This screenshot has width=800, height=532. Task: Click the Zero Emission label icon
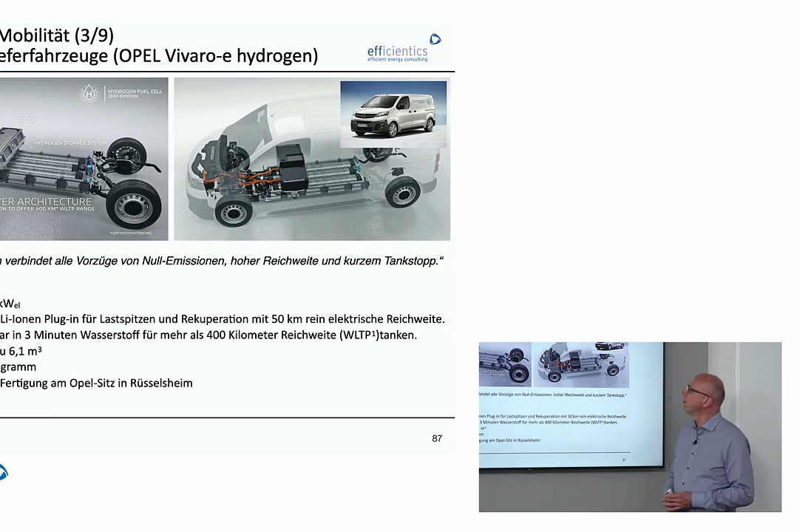click(124, 96)
